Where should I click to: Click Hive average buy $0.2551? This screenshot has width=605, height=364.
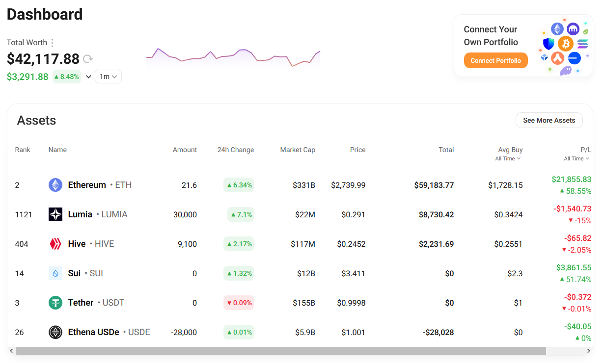click(508, 244)
